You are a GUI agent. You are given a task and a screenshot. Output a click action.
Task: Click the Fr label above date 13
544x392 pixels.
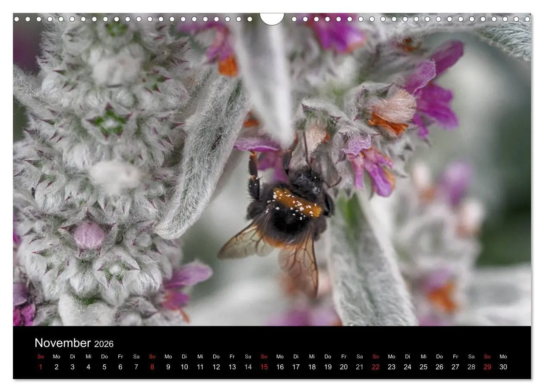pos(232,357)
